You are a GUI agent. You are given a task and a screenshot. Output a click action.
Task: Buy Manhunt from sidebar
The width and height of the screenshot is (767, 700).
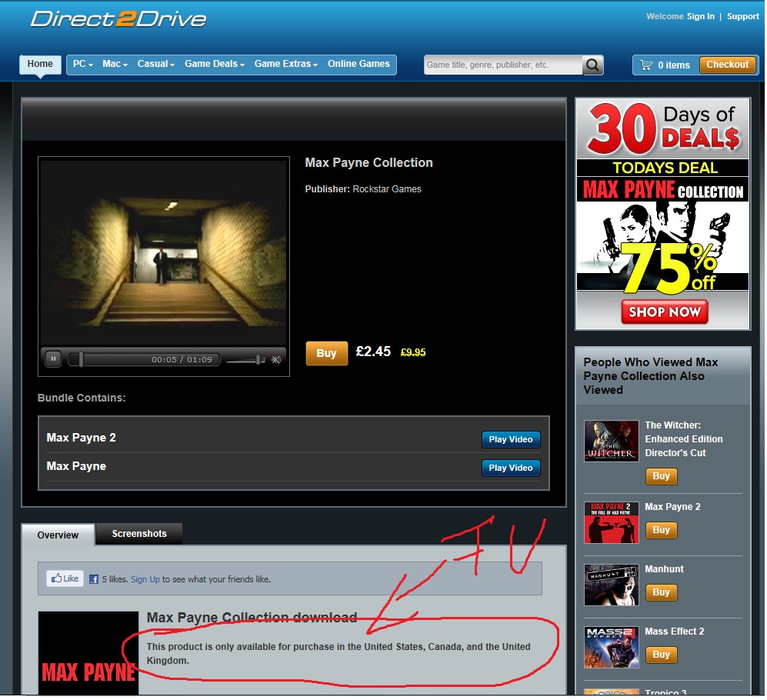tap(661, 592)
